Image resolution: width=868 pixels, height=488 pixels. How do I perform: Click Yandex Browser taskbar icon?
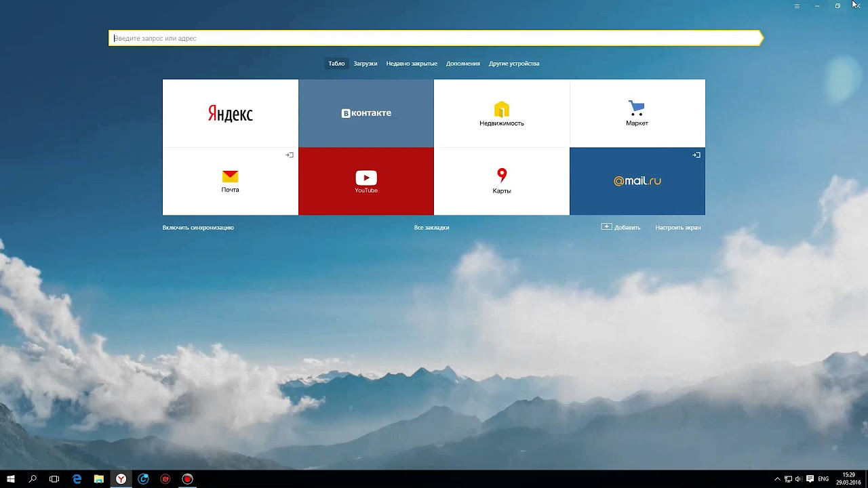click(x=121, y=479)
